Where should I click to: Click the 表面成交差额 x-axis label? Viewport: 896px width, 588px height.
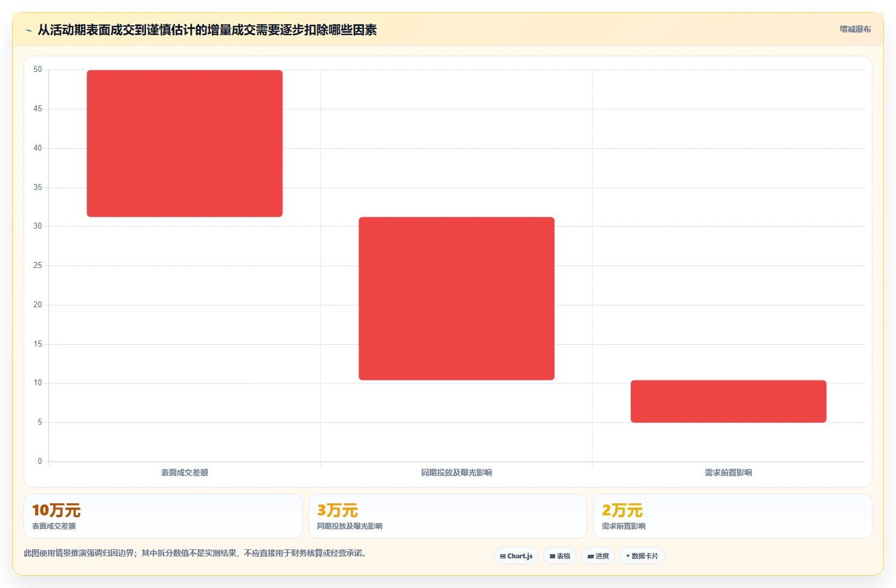click(185, 472)
